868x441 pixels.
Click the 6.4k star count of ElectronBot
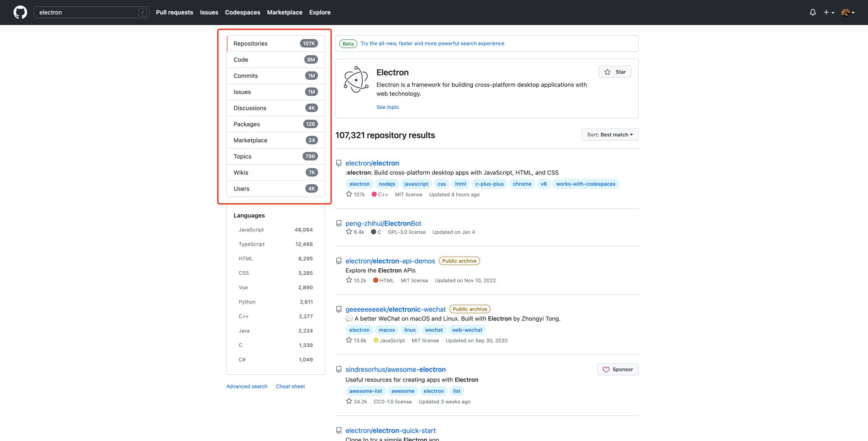355,232
